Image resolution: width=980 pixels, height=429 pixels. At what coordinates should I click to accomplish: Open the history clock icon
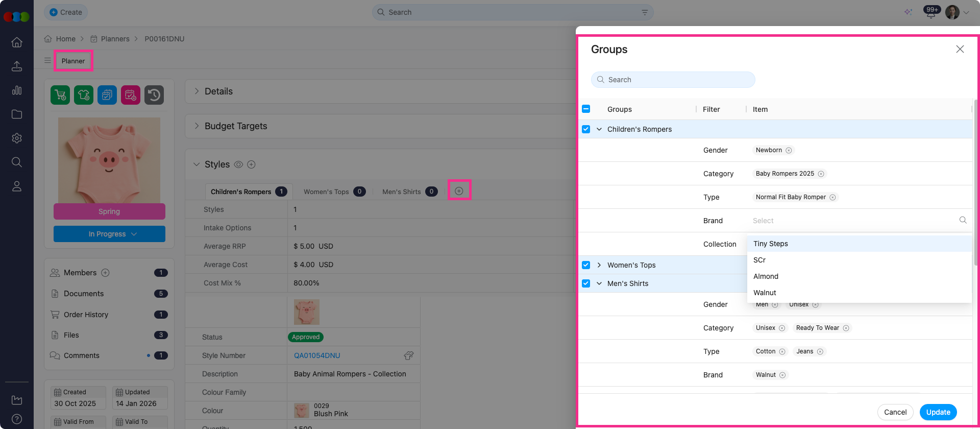click(154, 95)
